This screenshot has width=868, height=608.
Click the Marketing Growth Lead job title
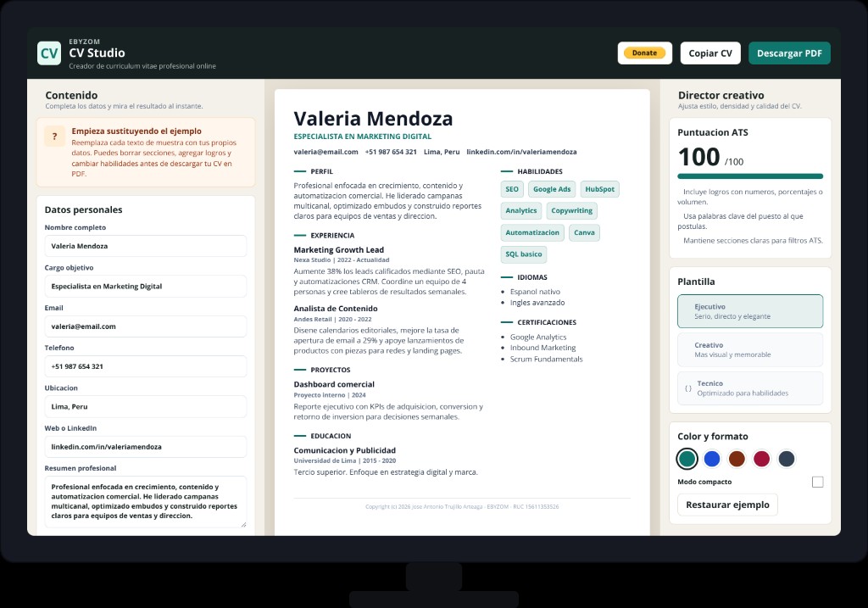click(339, 250)
